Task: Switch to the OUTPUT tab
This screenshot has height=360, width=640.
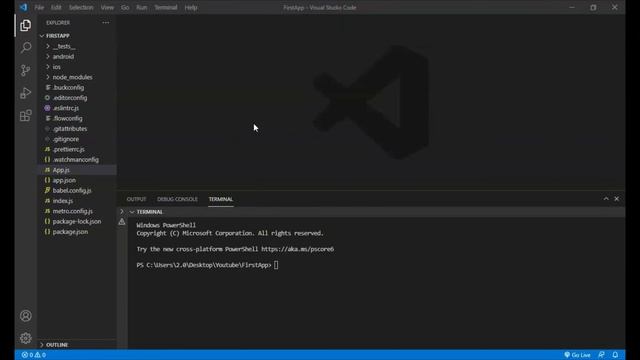Action: 136,199
